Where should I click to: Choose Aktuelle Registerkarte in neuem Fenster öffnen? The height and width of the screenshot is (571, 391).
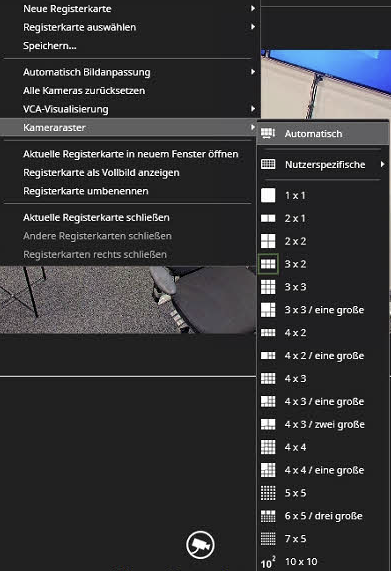pos(129,154)
